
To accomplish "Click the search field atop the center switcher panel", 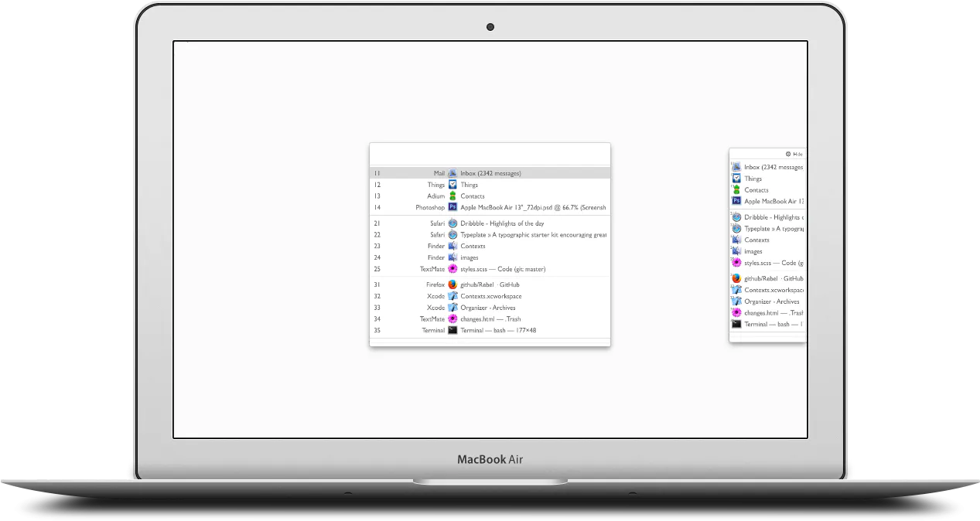I will (490, 154).
